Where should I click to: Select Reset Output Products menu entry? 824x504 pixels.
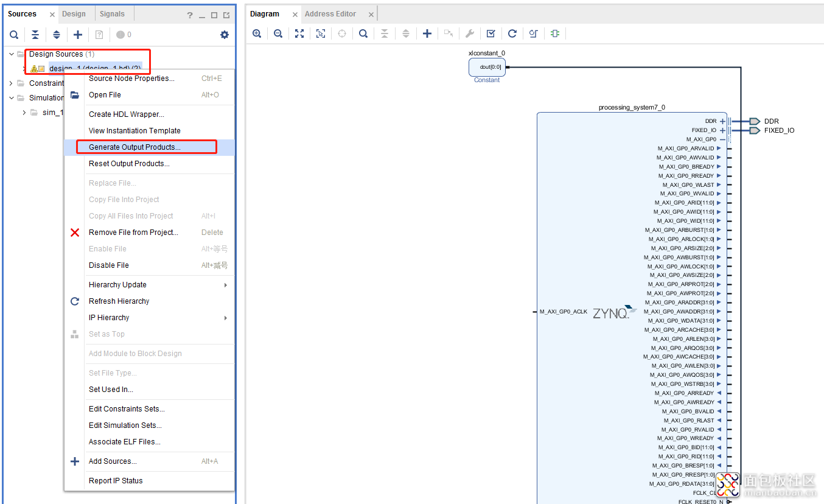[150, 164]
